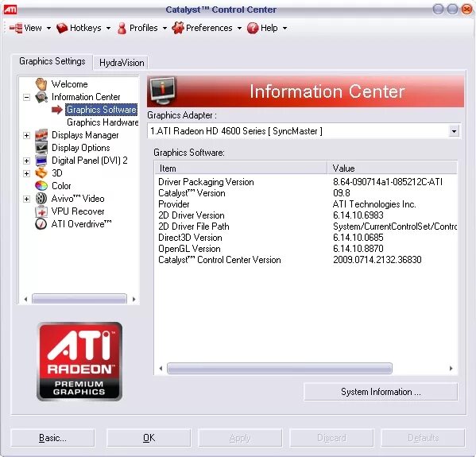The height and width of the screenshot is (457, 476).
Task: Click the Information Center magnifier icon
Action: click(41, 97)
